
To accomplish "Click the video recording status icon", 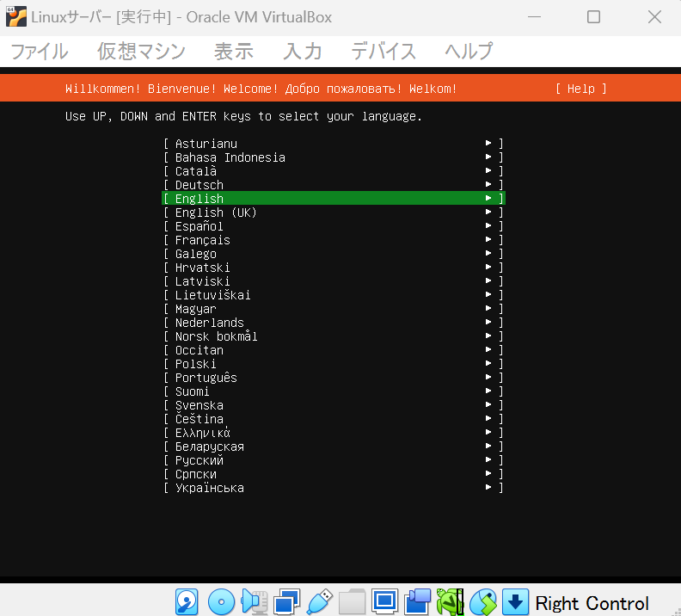I will coord(417,602).
